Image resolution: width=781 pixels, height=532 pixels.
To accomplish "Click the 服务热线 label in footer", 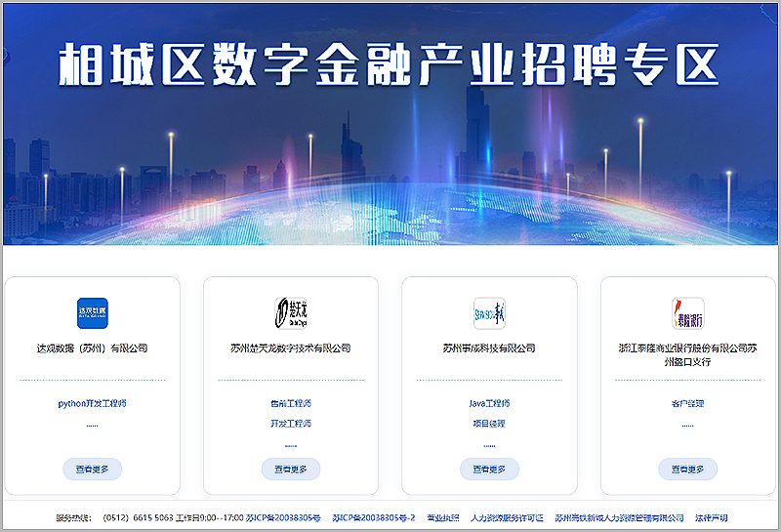I will (74, 518).
